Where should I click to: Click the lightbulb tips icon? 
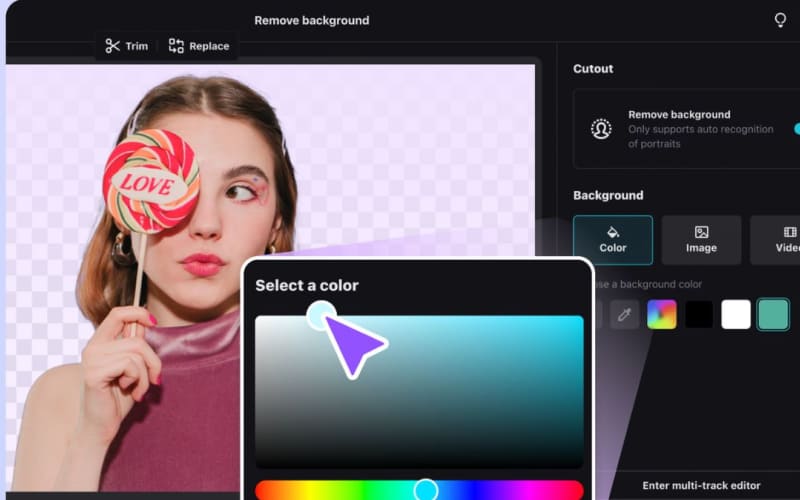(x=780, y=20)
